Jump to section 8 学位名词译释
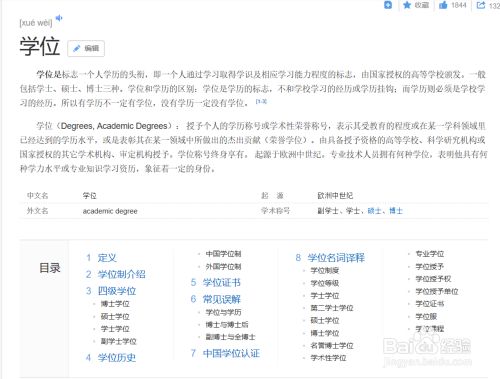This screenshot has width=500, height=379. coord(336,257)
